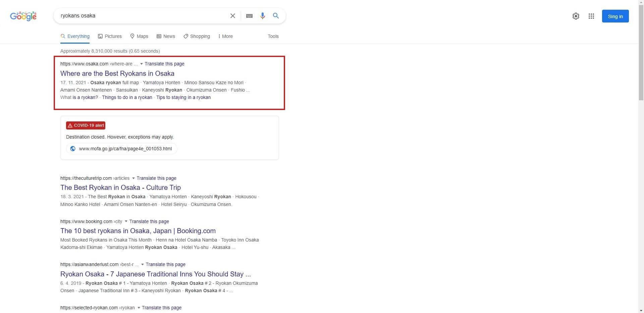
Task: Open 'The 10 best ryokans in Osaka' Booking.com result
Action: click(138, 231)
